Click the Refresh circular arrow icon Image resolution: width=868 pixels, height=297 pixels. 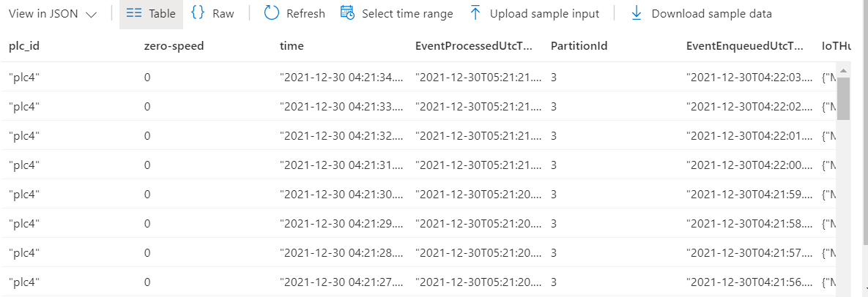click(x=271, y=13)
